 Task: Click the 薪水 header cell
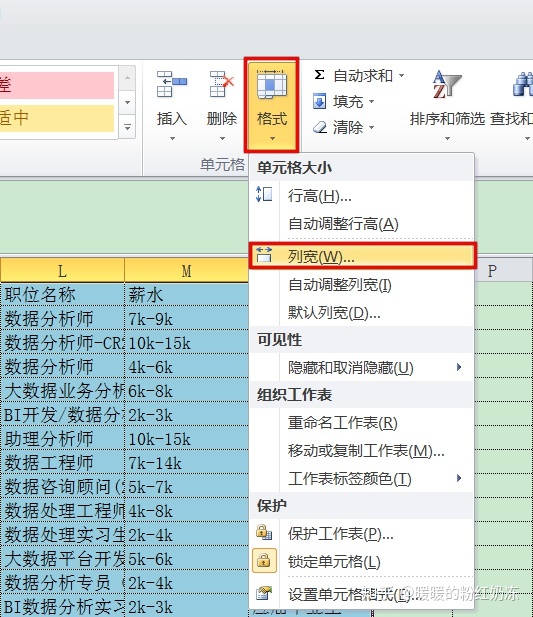point(186,294)
